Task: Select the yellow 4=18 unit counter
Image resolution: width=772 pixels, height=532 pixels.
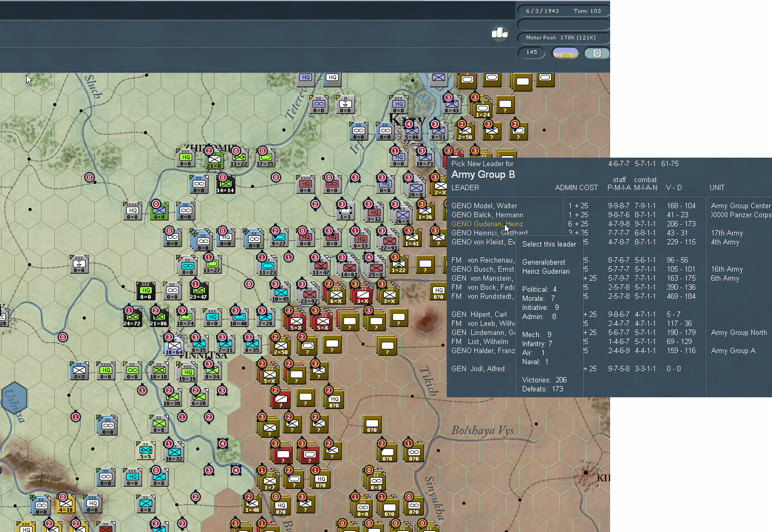Action: click(65, 504)
